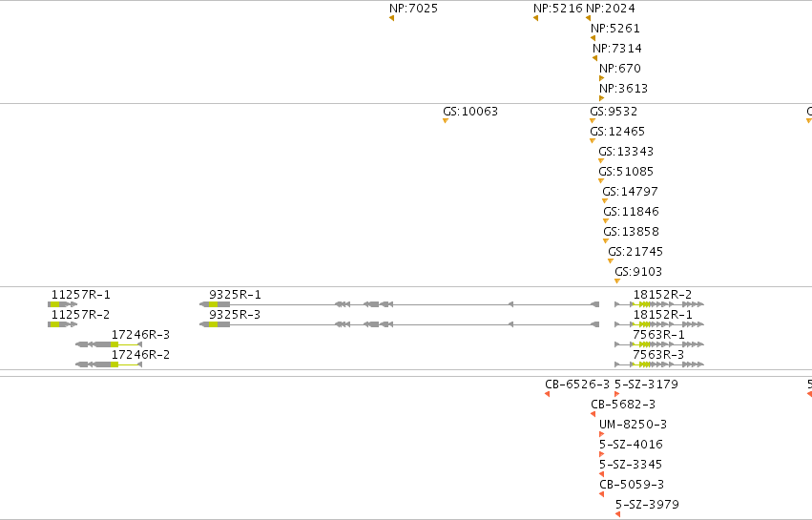Viewport: 812px width, 520px height.
Task: Select the GS:10063 insertion label
Action: [470, 112]
